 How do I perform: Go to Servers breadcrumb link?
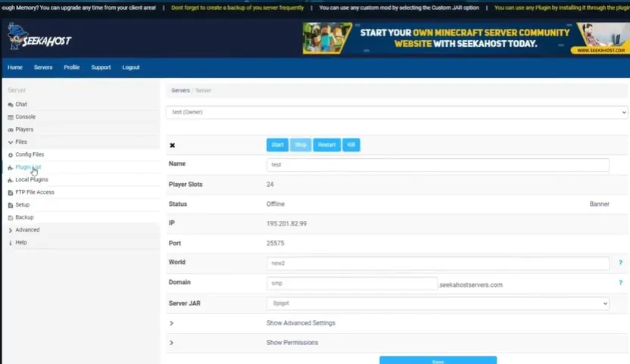(x=180, y=90)
